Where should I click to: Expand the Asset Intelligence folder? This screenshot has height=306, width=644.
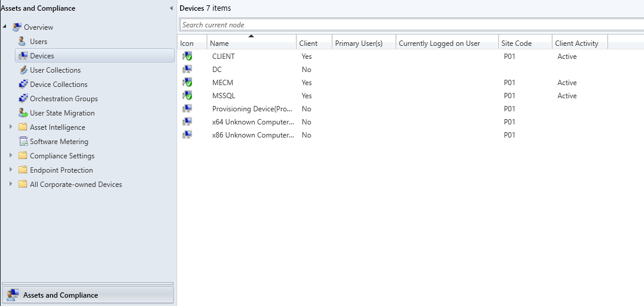click(x=11, y=127)
